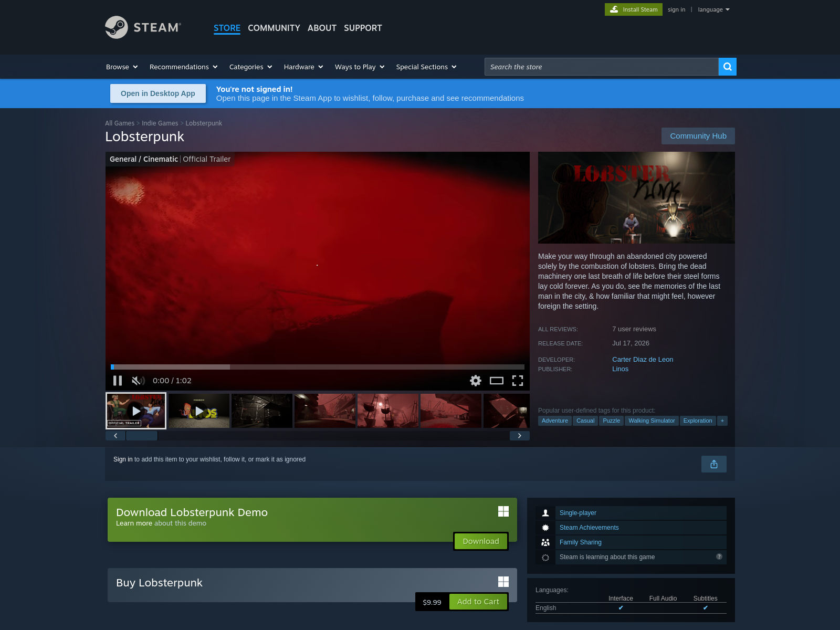Screen dimensions: 840x630
Task: Click the 7 user reviews text
Action: (634, 329)
